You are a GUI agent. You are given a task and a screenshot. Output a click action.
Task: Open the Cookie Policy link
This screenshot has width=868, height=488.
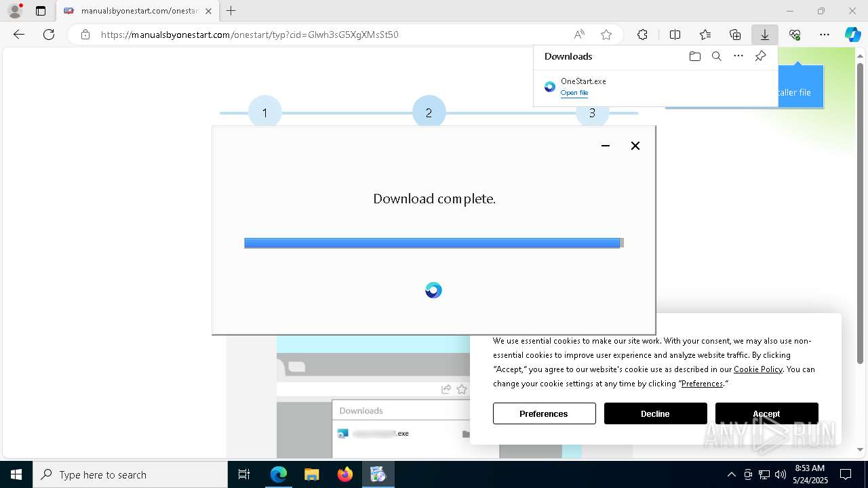click(x=758, y=369)
